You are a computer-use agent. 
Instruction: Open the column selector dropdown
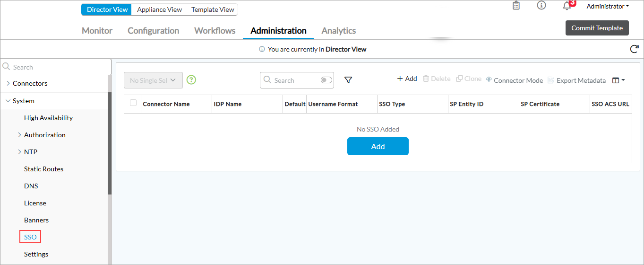(618, 80)
